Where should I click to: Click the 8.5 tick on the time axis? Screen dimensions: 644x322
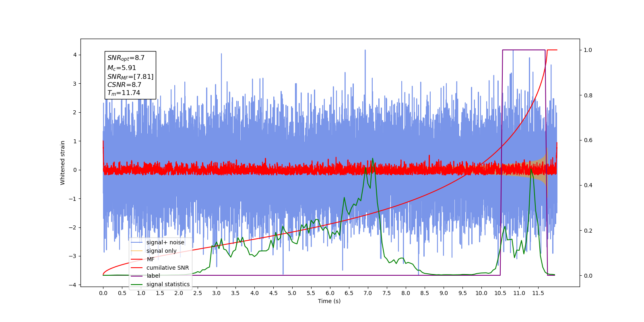click(x=425, y=293)
